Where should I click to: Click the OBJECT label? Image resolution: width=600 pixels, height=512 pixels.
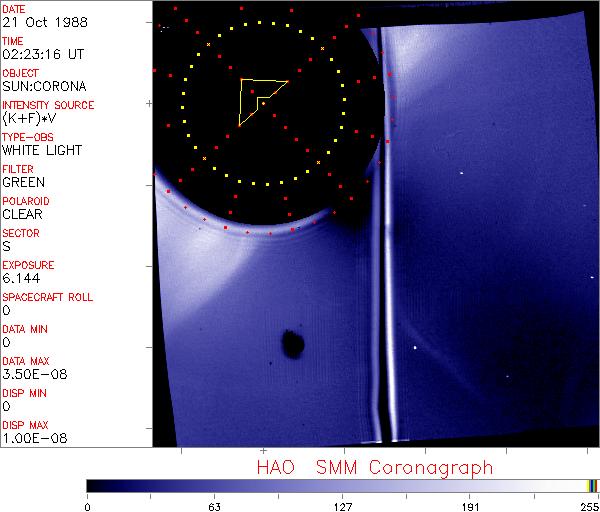click(x=20, y=73)
